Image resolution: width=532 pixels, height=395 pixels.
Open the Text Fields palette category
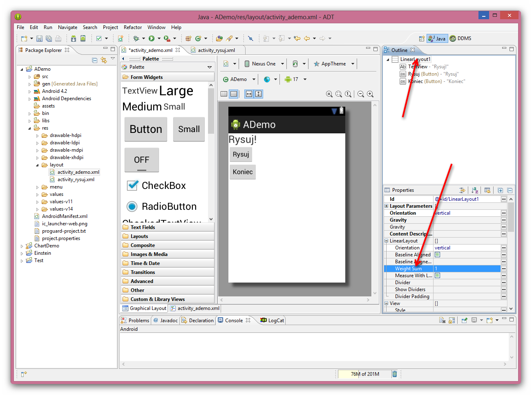pos(168,227)
